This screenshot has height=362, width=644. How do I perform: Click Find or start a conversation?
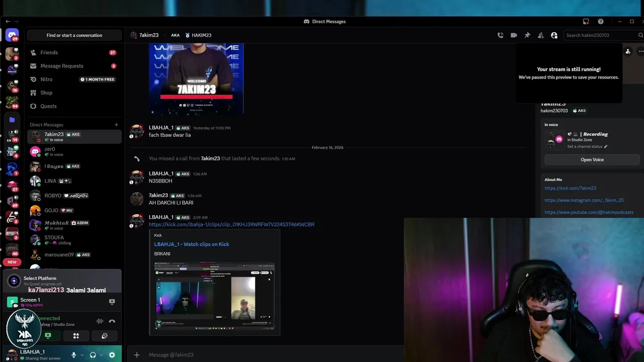(x=74, y=35)
